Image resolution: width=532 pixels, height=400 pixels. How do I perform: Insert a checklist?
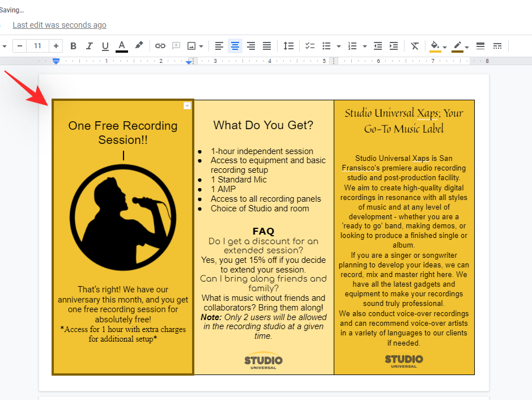point(310,46)
